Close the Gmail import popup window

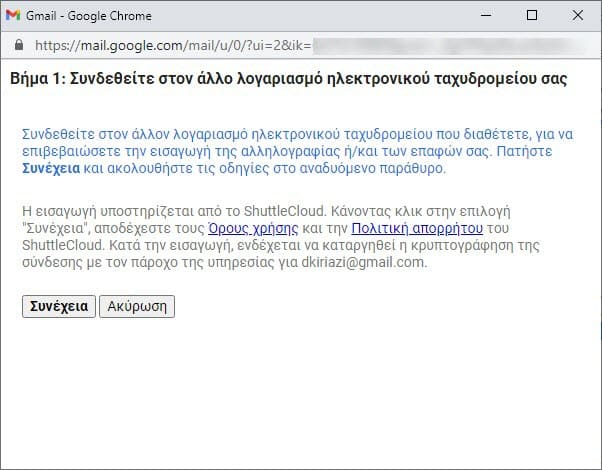coord(578,15)
